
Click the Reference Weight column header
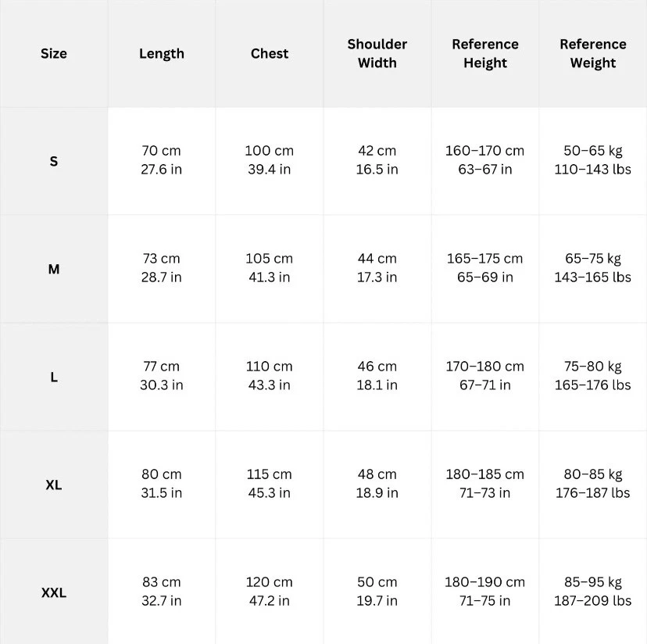[x=593, y=54]
